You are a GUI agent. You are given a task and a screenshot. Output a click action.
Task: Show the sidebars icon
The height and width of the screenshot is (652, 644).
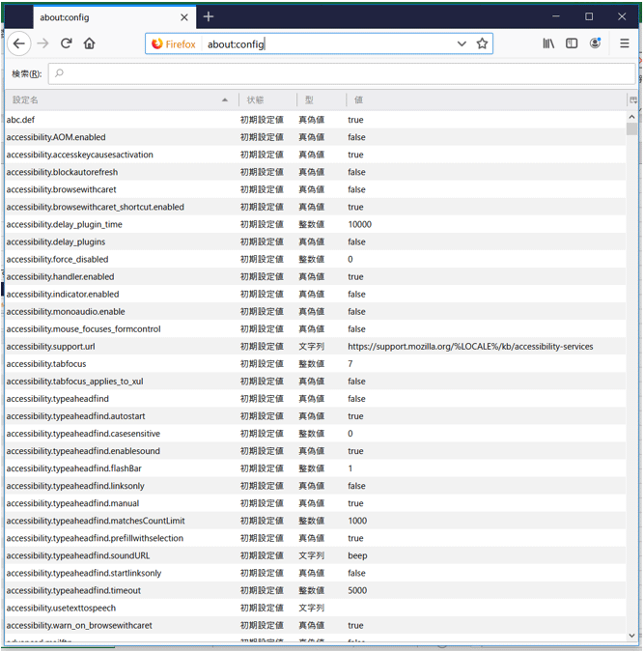pos(572,43)
